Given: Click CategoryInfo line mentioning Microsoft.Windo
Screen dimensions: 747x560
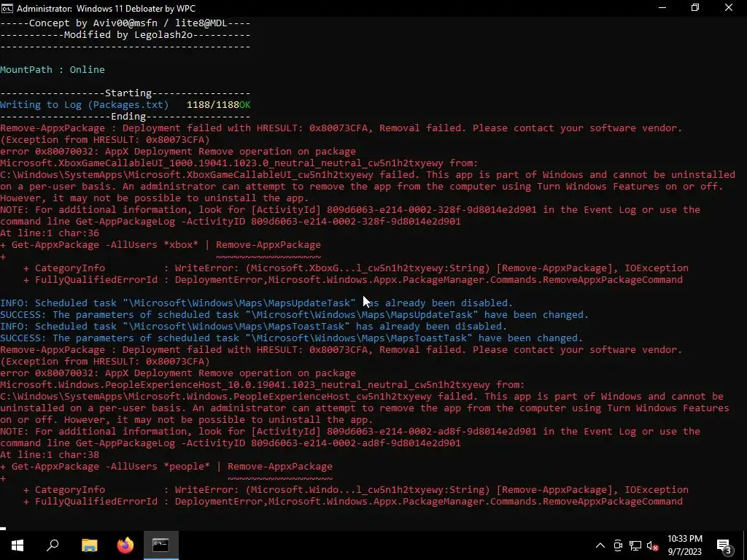Looking at the screenshot, I should (356, 489).
